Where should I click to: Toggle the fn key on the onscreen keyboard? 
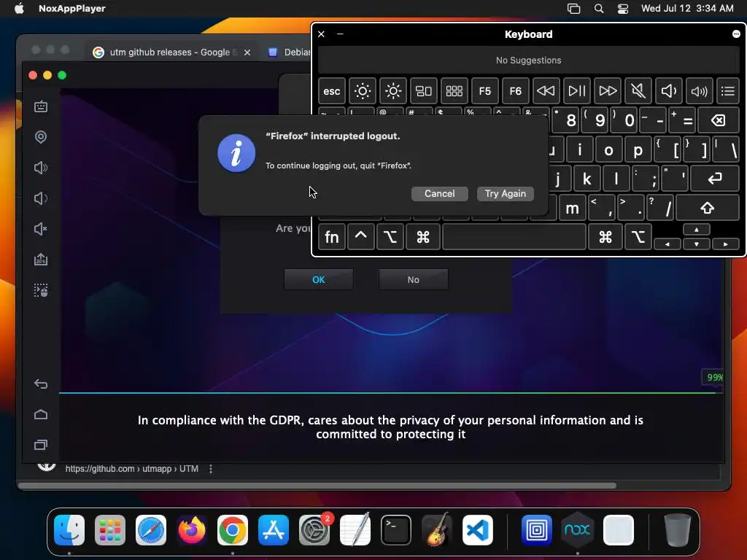(x=332, y=237)
